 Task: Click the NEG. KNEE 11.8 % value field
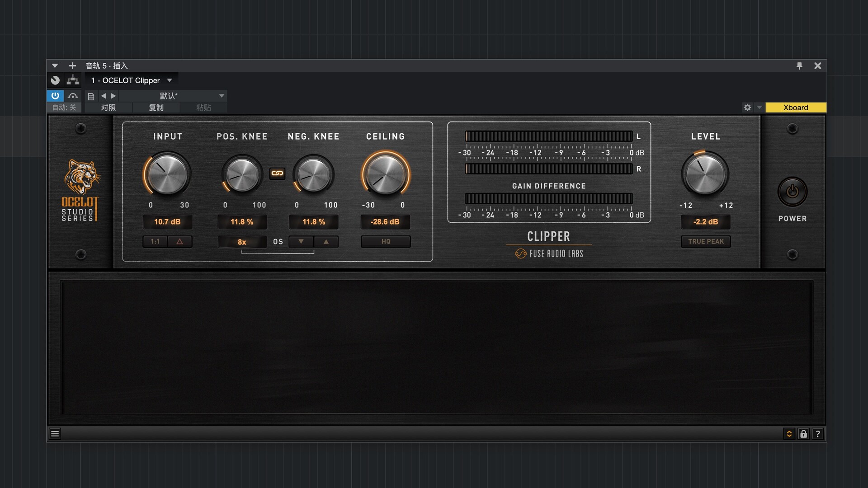314,222
